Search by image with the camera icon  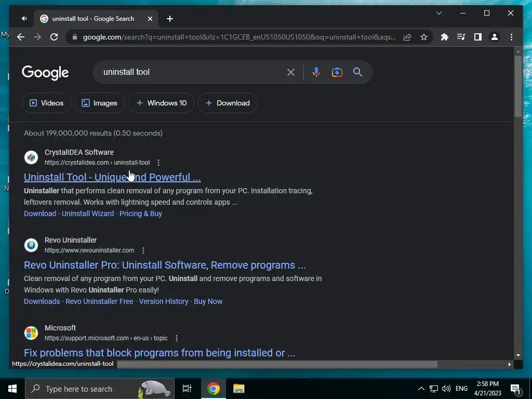[337, 72]
